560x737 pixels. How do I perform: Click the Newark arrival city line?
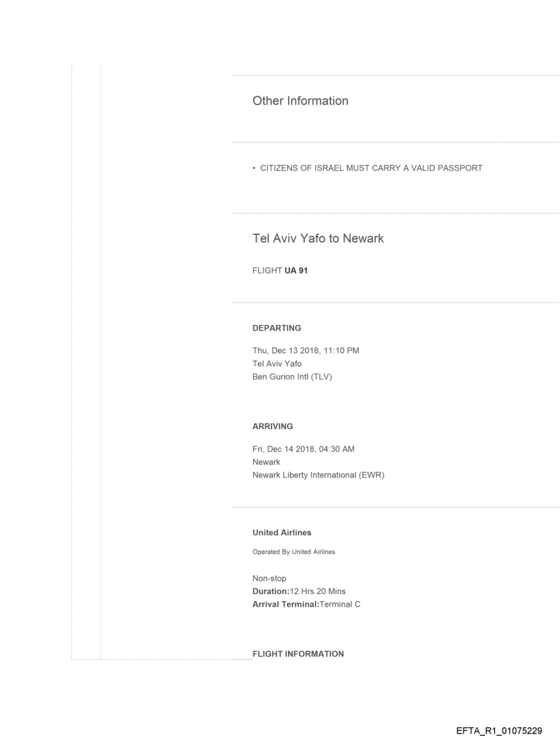click(266, 462)
